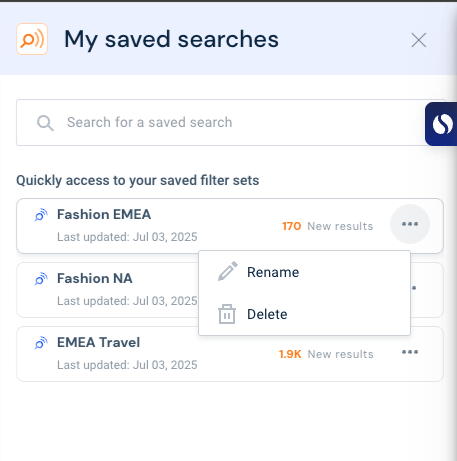The width and height of the screenshot is (457, 461).
Task: Click the orange saved searches header icon
Action: [x=32, y=39]
